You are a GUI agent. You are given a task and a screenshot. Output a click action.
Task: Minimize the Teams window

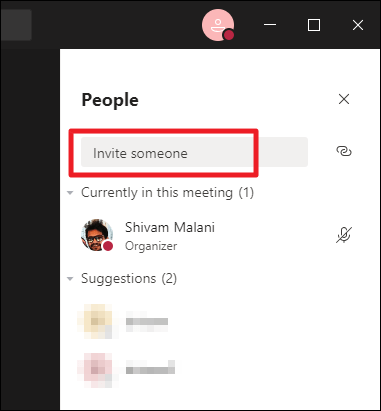[x=270, y=25]
